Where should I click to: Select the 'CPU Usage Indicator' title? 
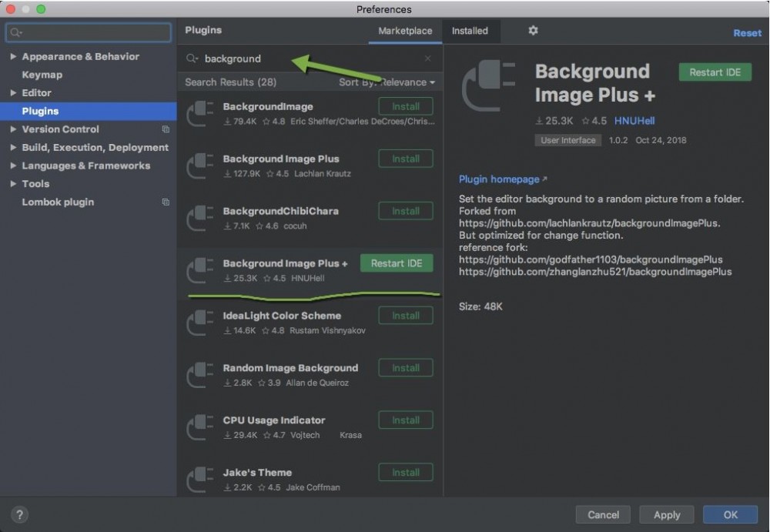(273, 420)
